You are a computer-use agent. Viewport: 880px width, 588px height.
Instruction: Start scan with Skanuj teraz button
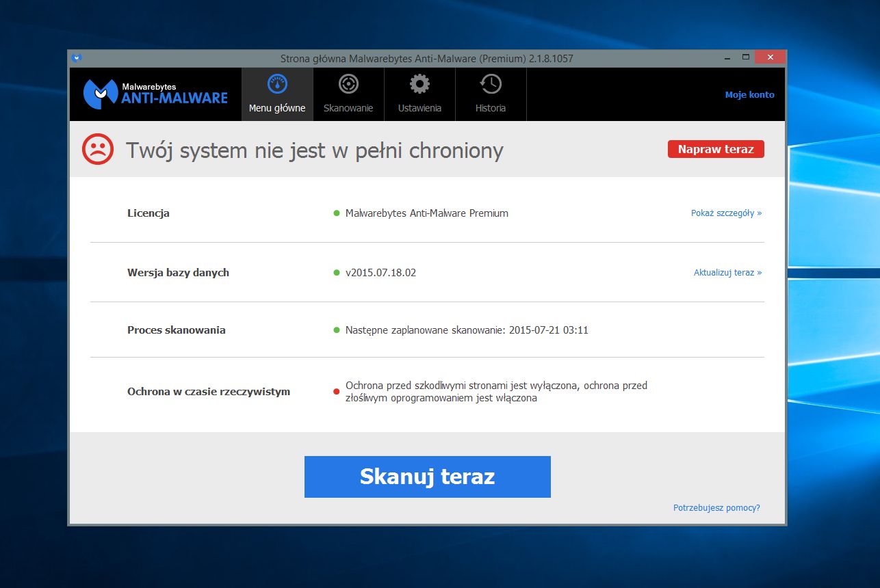point(428,477)
